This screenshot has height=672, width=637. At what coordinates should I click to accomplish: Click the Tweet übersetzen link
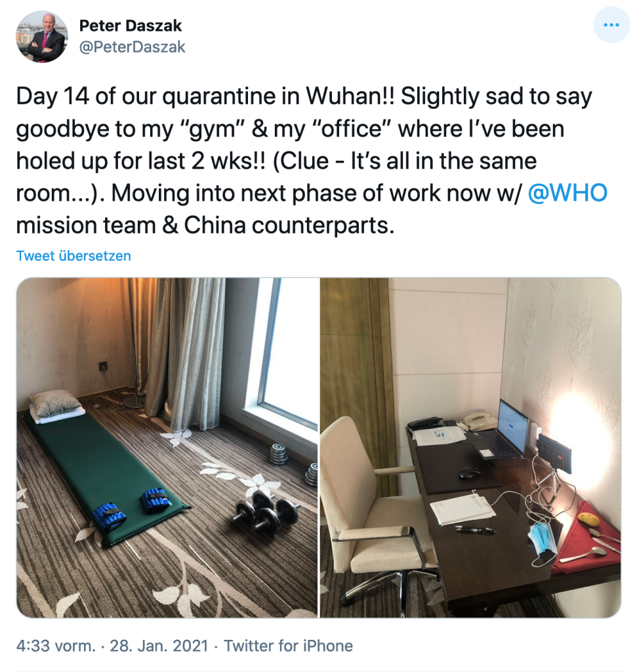pyautogui.click(x=73, y=256)
